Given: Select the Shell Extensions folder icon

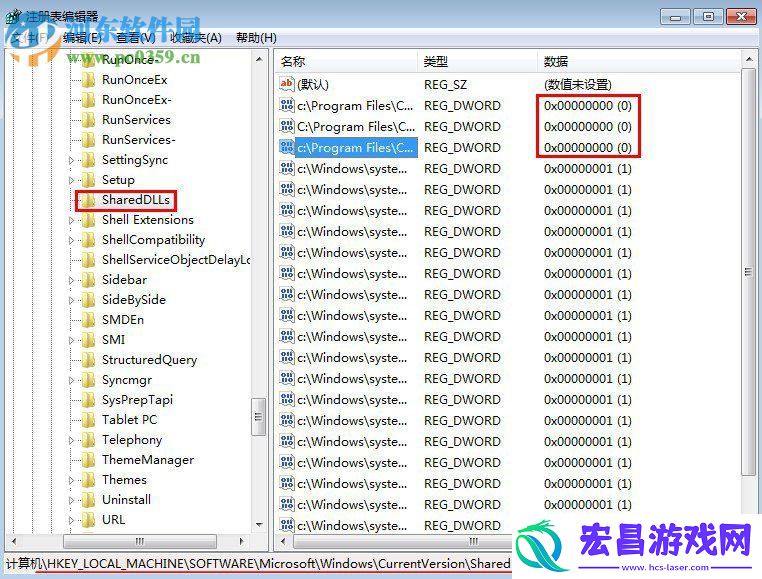Looking at the screenshot, I should [x=88, y=220].
